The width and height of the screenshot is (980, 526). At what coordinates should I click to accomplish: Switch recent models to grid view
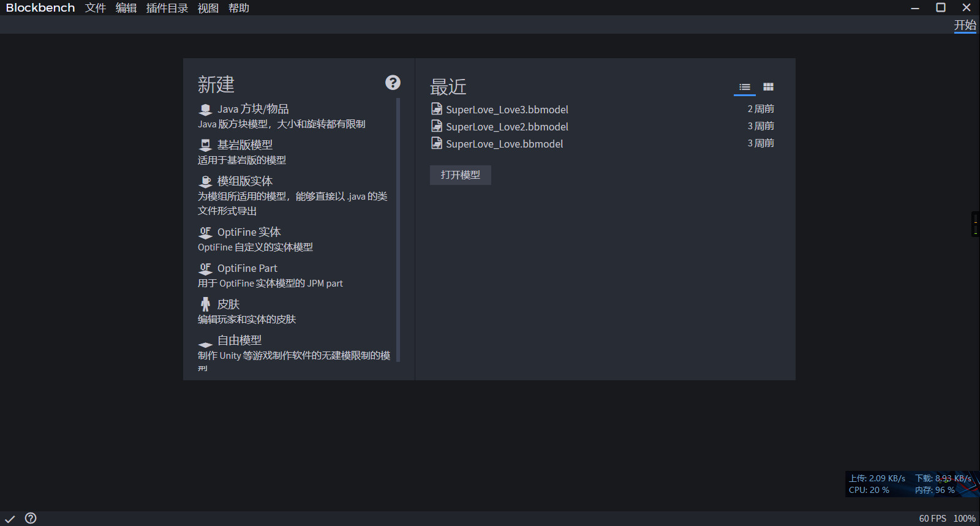tap(768, 87)
